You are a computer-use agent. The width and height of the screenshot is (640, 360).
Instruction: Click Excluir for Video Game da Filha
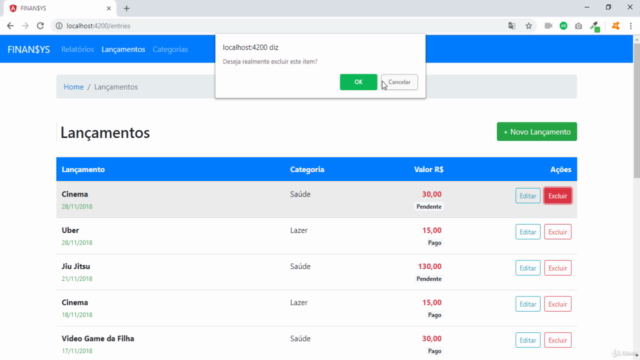(558, 340)
